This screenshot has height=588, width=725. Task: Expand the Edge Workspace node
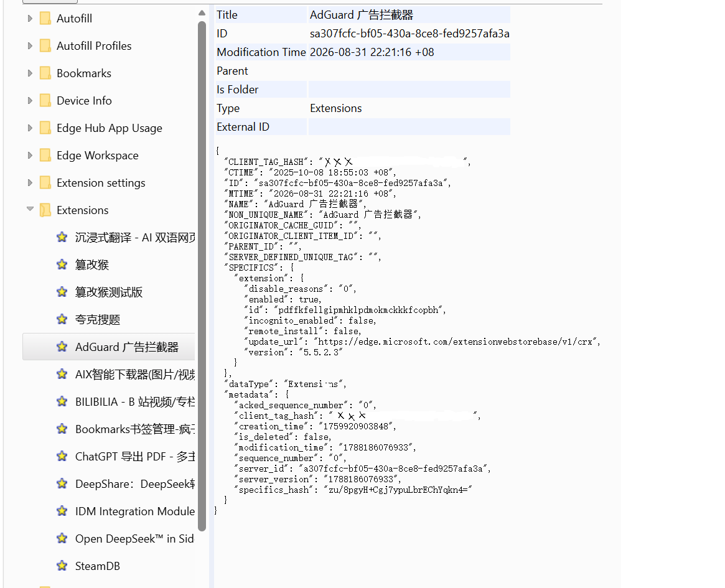click(x=30, y=156)
